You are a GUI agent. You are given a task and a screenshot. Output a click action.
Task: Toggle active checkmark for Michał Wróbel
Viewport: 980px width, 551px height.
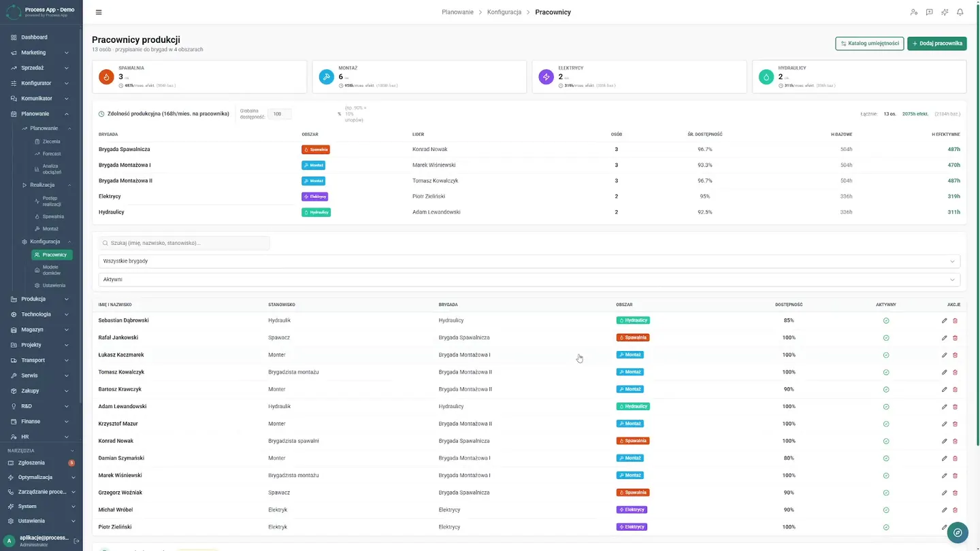pyautogui.click(x=886, y=510)
